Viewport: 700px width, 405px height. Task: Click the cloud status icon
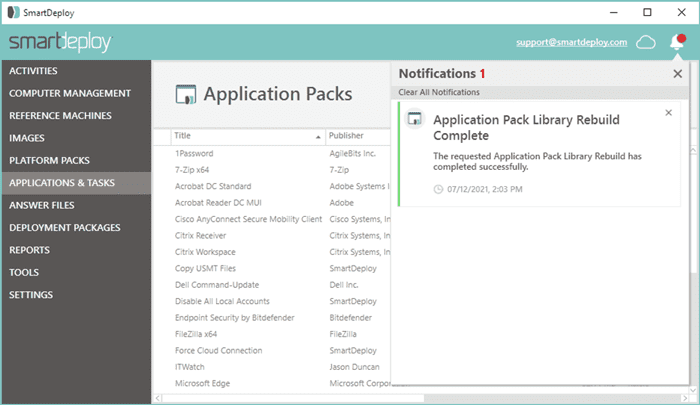pyautogui.click(x=646, y=42)
